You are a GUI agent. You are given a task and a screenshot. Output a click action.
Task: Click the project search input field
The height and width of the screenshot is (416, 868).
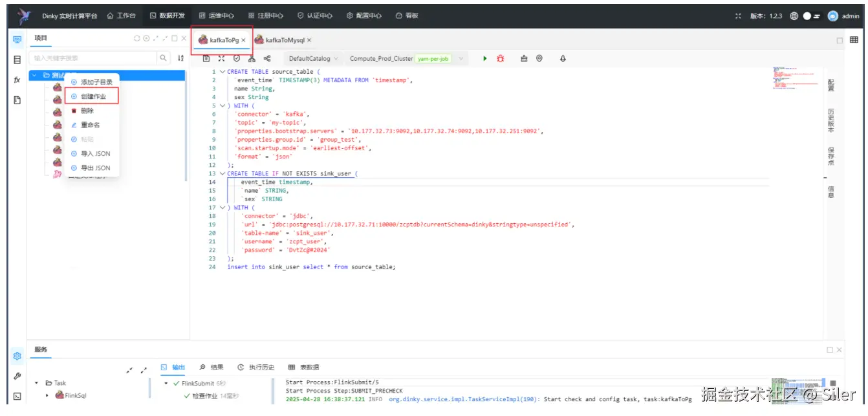(x=93, y=58)
